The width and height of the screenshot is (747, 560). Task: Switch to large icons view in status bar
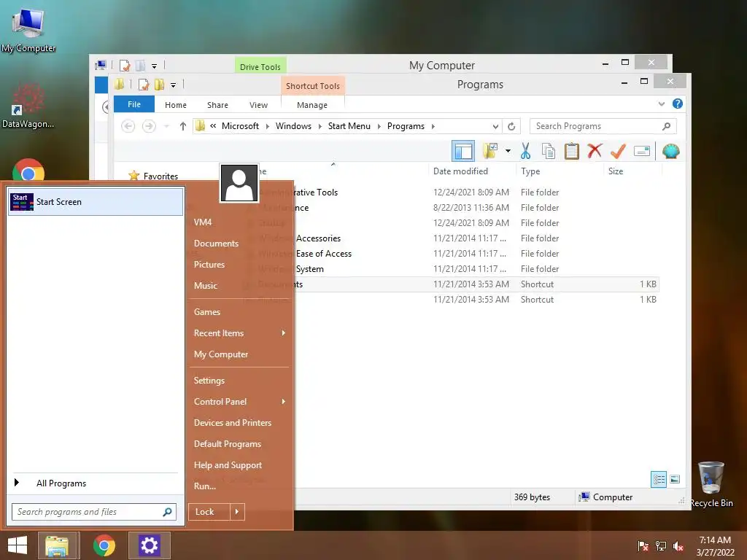coord(675,479)
